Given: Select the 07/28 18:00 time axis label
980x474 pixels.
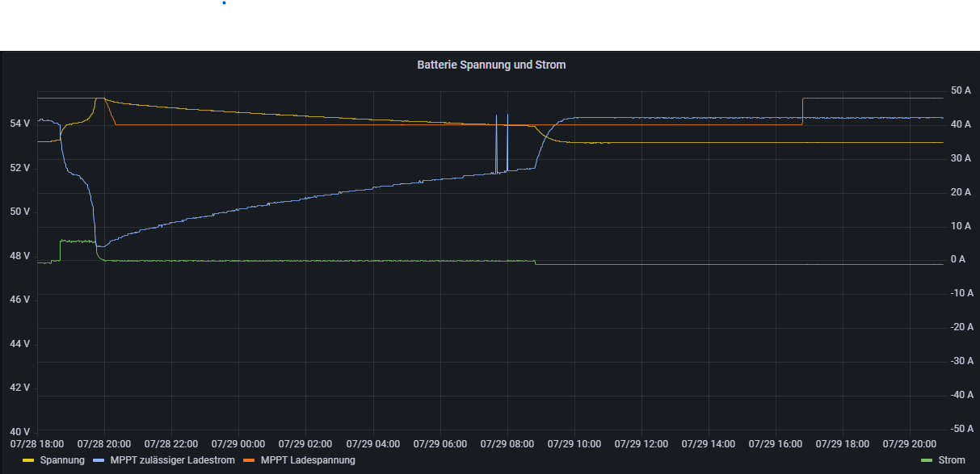Looking at the screenshot, I should [37, 443].
